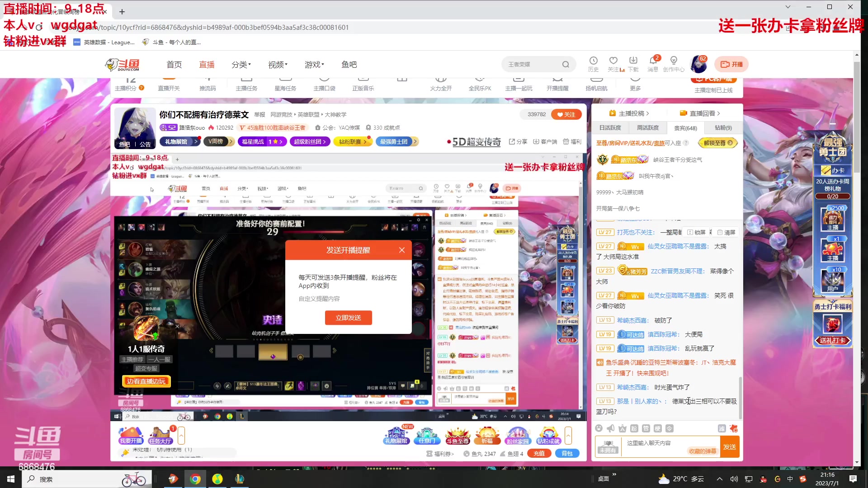Screen dimensions: 868x488
Task: Open Chrome from the Windows taskbar
Action: (195, 479)
